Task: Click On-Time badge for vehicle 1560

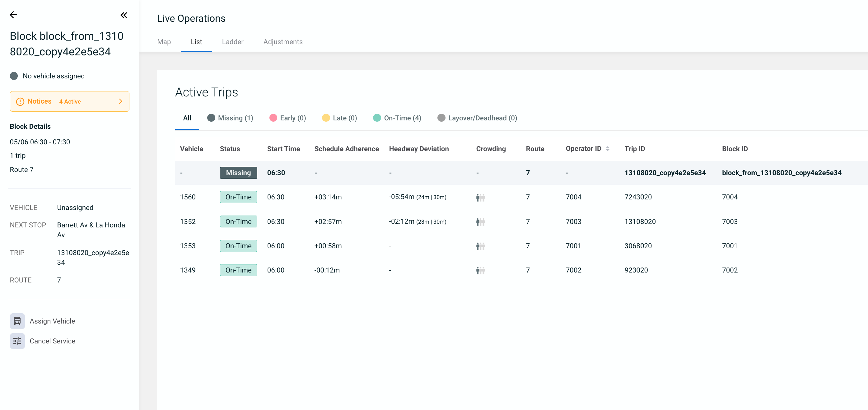Action: click(x=239, y=197)
